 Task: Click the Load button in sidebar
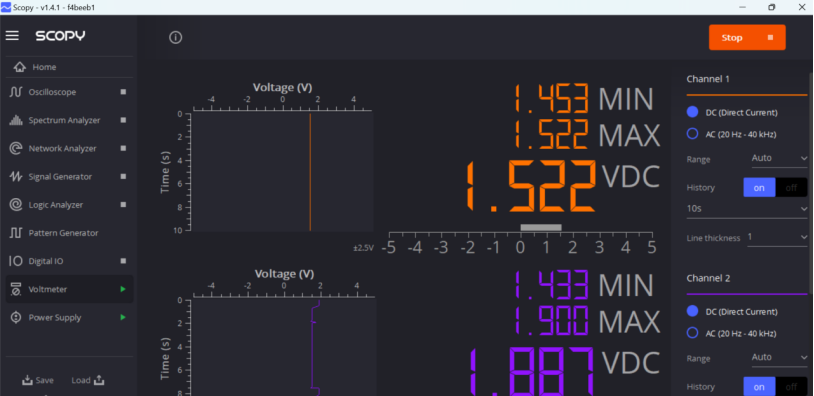tap(88, 380)
